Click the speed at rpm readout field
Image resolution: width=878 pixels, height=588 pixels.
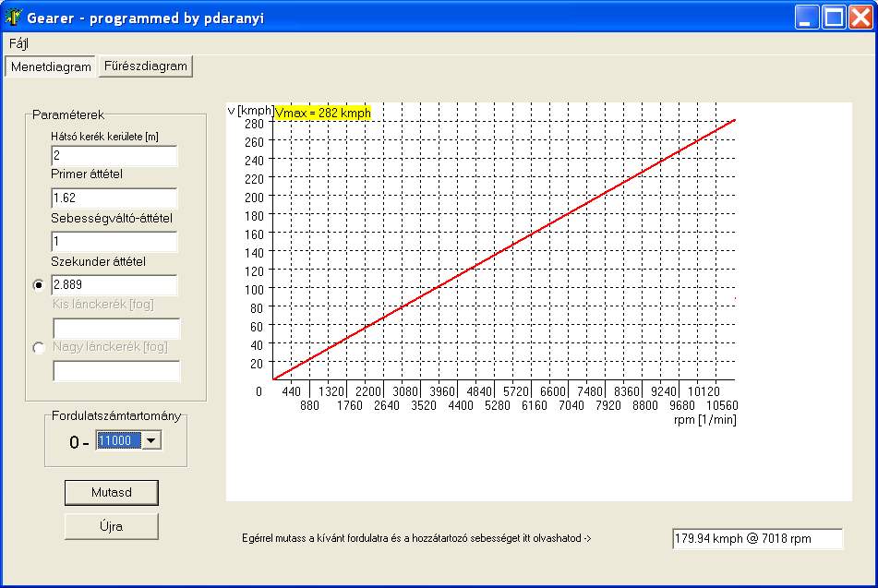point(757,538)
